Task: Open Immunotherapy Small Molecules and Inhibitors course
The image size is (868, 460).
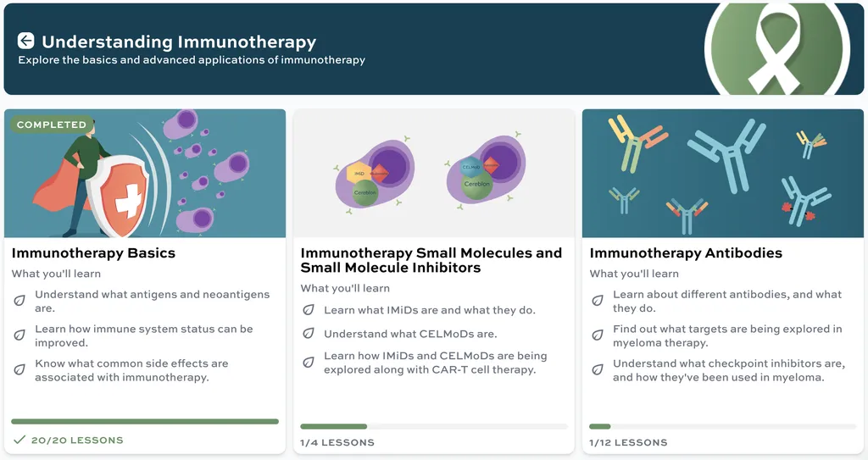Action: (x=431, y=260)
